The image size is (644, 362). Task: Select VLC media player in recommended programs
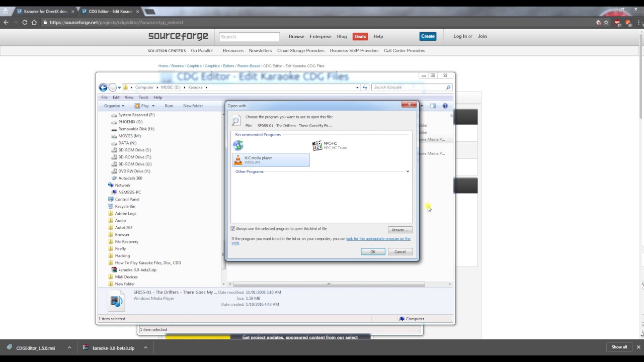[x=271, y=160]
